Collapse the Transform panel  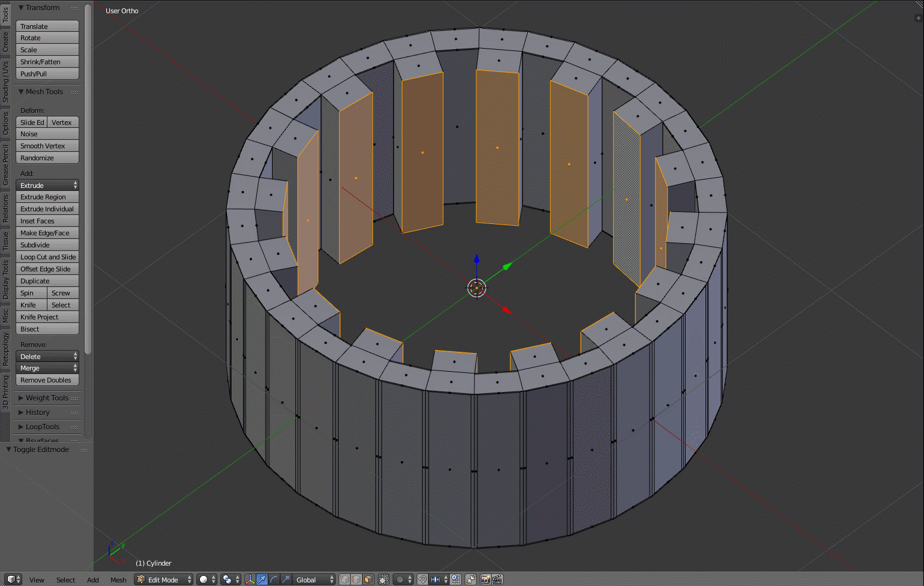point(22,7)
